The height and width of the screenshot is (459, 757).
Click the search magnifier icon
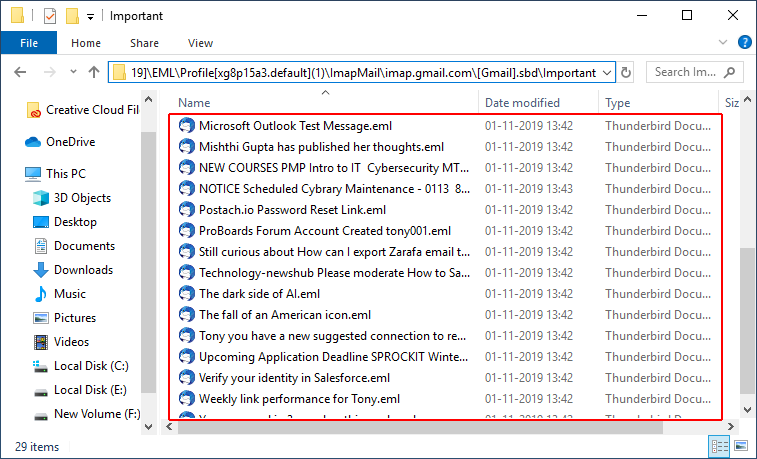click(x=729, y=72)
